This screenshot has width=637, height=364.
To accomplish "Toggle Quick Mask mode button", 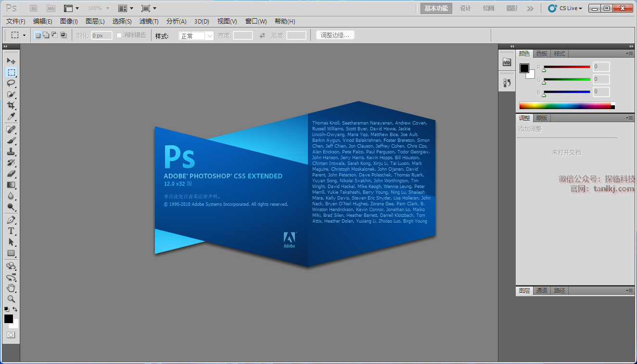I will (x=11, y=335).
